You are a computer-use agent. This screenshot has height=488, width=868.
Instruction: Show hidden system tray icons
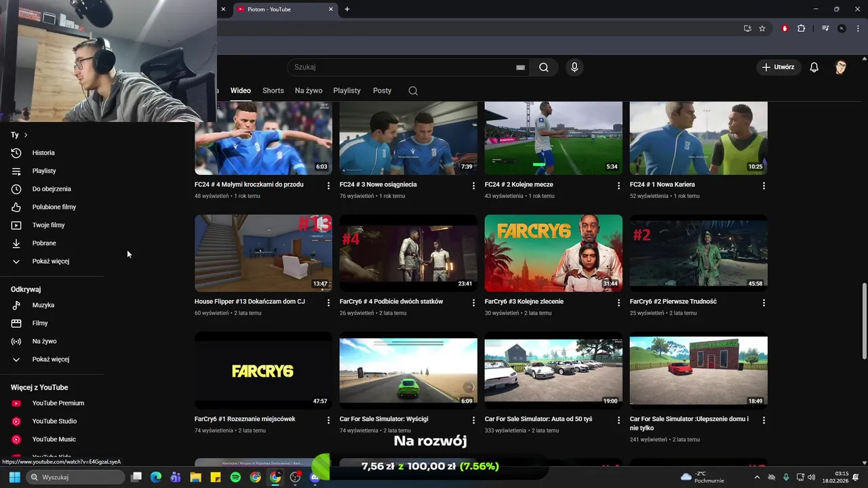pos(757,477)
